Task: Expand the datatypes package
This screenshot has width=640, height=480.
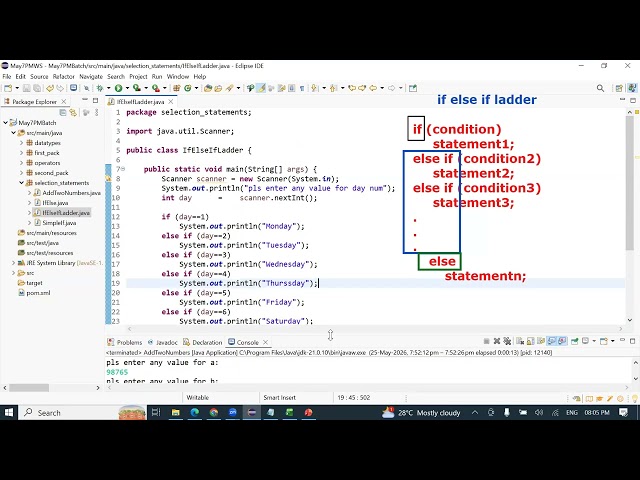Action: [x=21, y=143]
